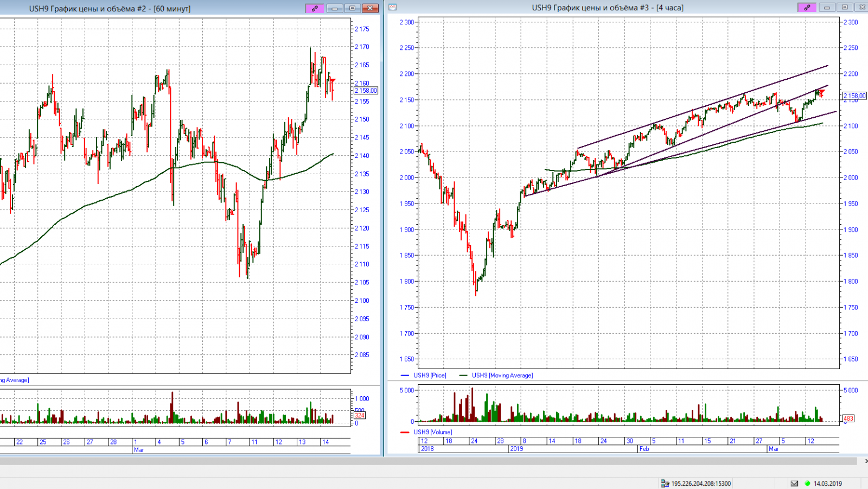Screen dimensions: 868x489
Task: Open the mail envelope icon in status bar
Action: coord(794,483)
